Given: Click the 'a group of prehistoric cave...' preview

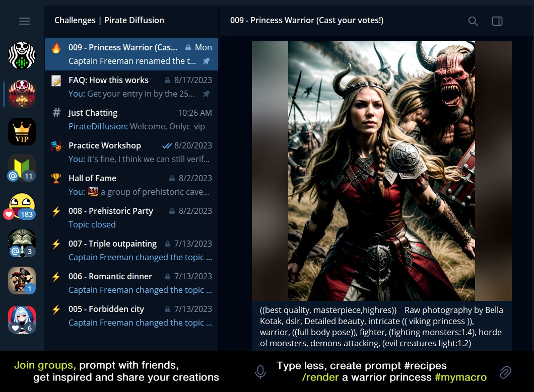Looking at the screenshot, I should point(155,192).
